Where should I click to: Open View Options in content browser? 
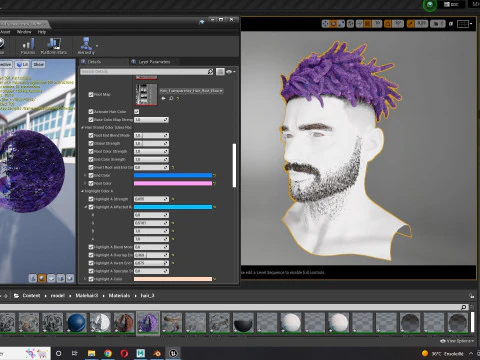pyautogui.click(x=456, y=341)
